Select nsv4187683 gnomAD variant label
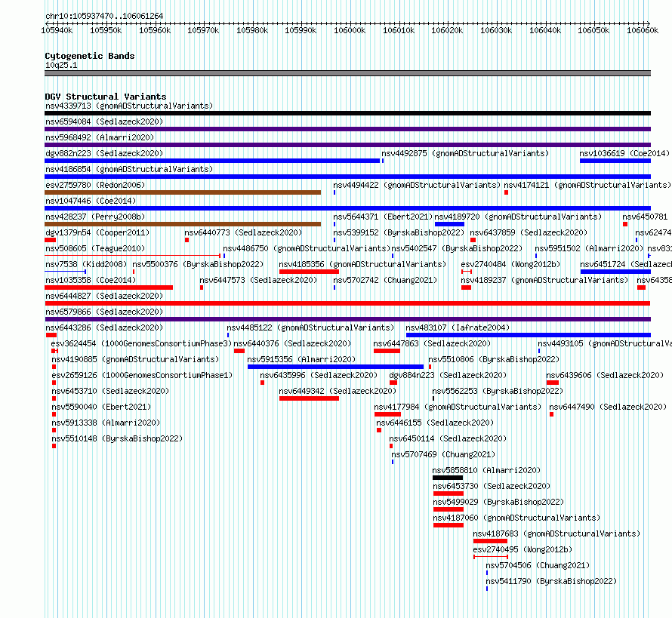 (556, 533)
